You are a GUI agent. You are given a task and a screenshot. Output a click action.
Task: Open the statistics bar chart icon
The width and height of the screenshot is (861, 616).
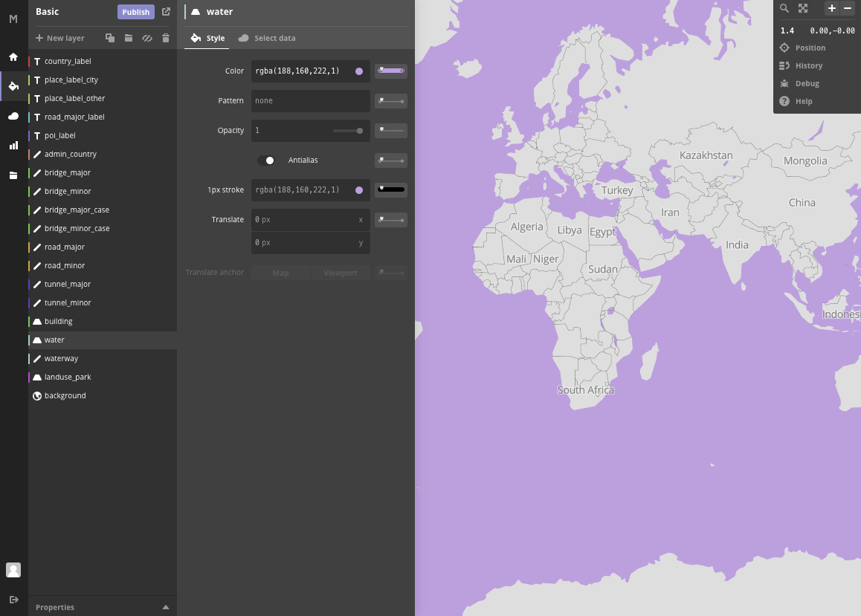(13, 146)
